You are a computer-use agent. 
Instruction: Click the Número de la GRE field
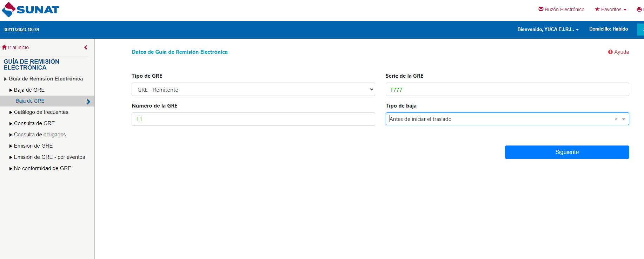(x=253, y=119)
